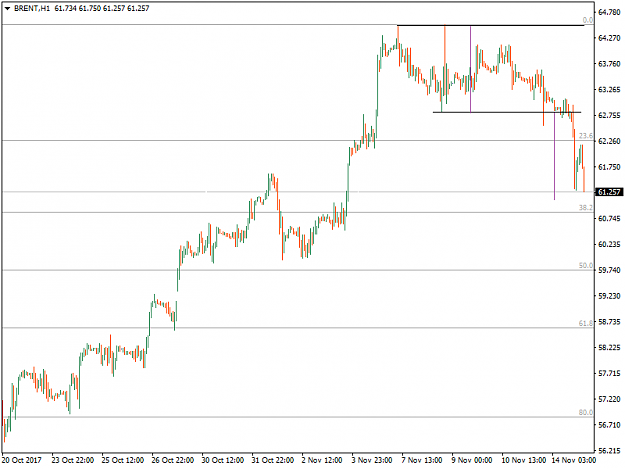The image size is (625, 469).
Task: Select the 63.760 price axis label
Action: [609, 64]
